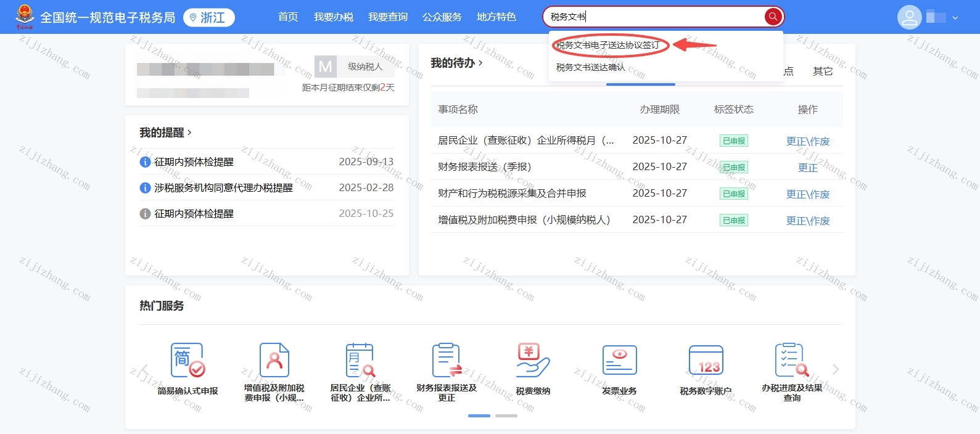Open 税费缴纳 payment icon

533,361
